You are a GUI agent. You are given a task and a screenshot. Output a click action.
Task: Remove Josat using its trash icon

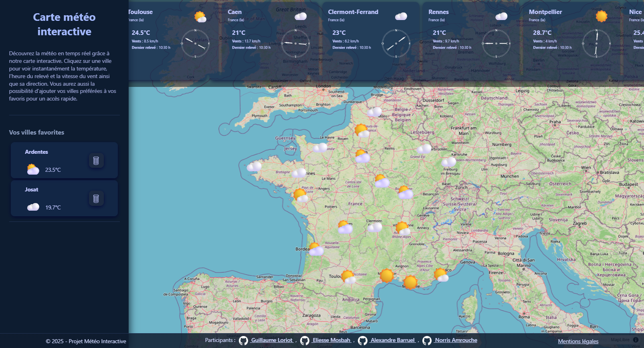[x=96, y=198]
